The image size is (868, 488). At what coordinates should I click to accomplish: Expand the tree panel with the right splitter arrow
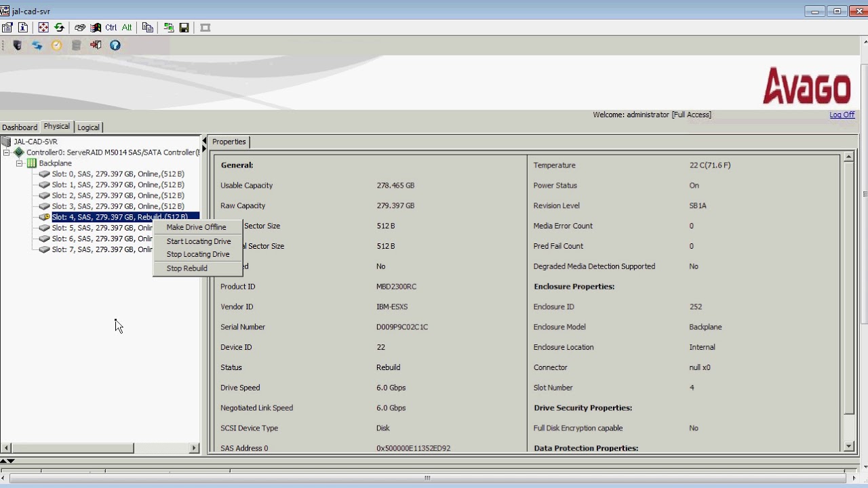pyautogui.click(x=204, y=149)
